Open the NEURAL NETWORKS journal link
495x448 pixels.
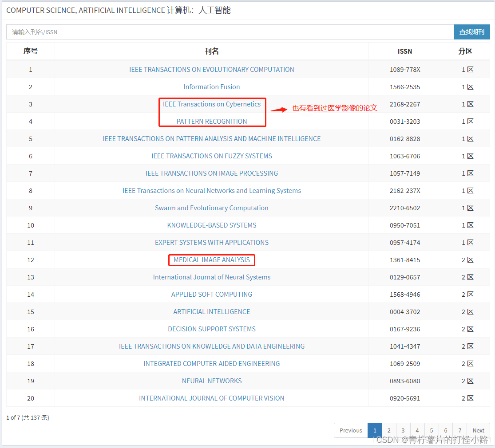coord(211,381)
